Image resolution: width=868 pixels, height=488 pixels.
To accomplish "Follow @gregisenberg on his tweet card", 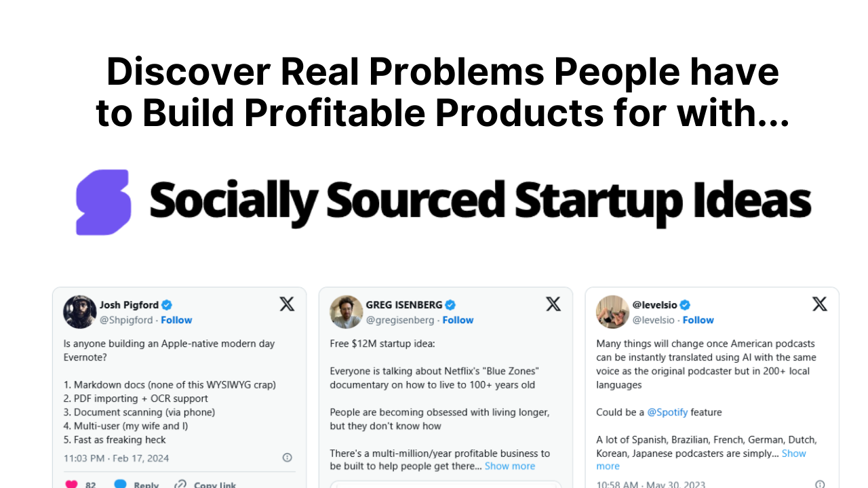I will [x=458, y=319].
